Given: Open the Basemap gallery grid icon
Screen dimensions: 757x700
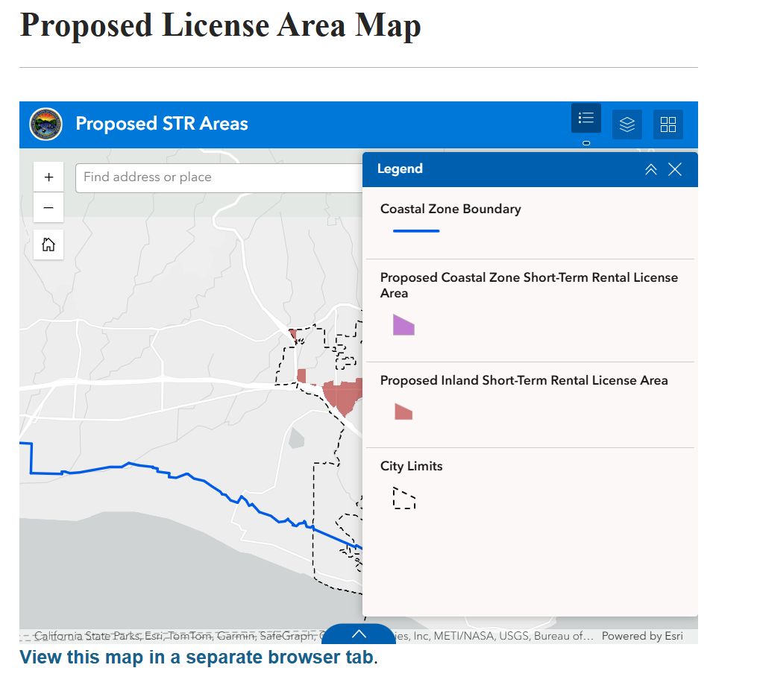Looking at the screenshot, I should 668,124.
